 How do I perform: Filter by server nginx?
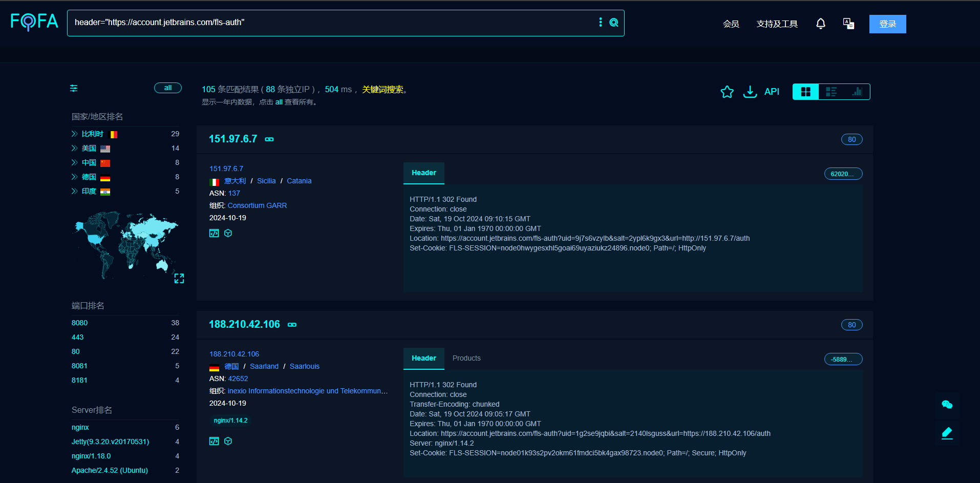tap(80, 427)
